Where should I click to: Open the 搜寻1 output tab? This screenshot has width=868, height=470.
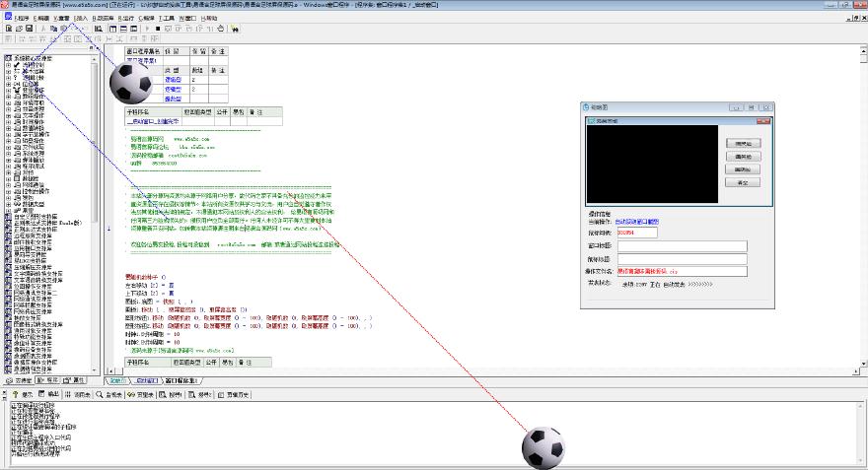point(171,394)
